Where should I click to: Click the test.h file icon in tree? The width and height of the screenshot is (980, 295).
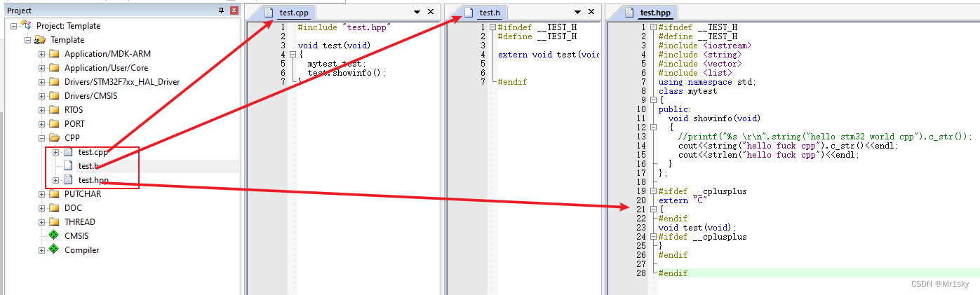(68, 166)
